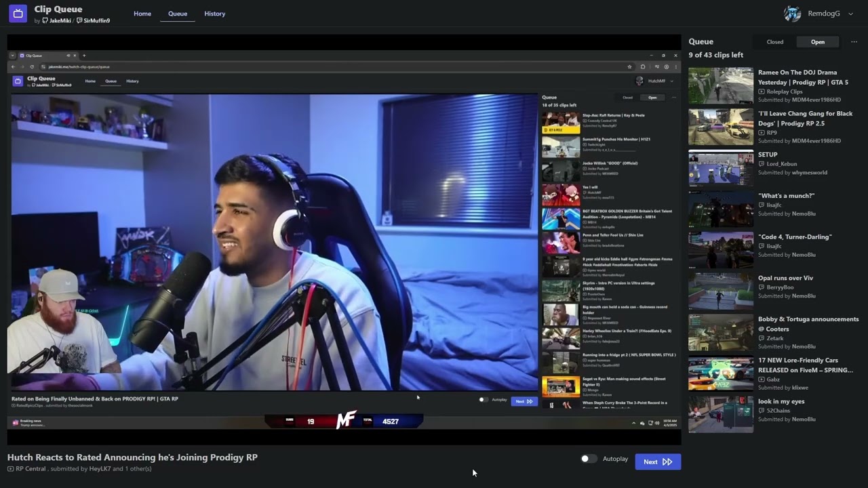Click "1 other(s)" submitters text
This screenshot has height=488, width=868.
pyautogui.click(x=138, y=468)
